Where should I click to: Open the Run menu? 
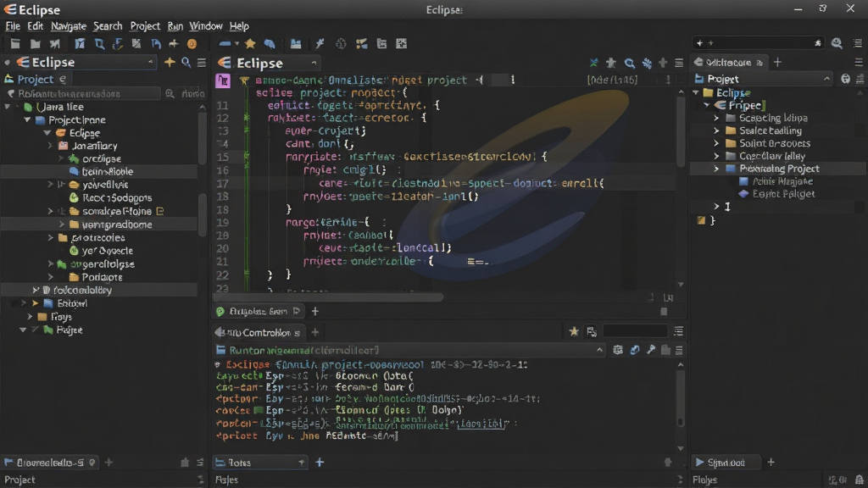pos(175,26)
